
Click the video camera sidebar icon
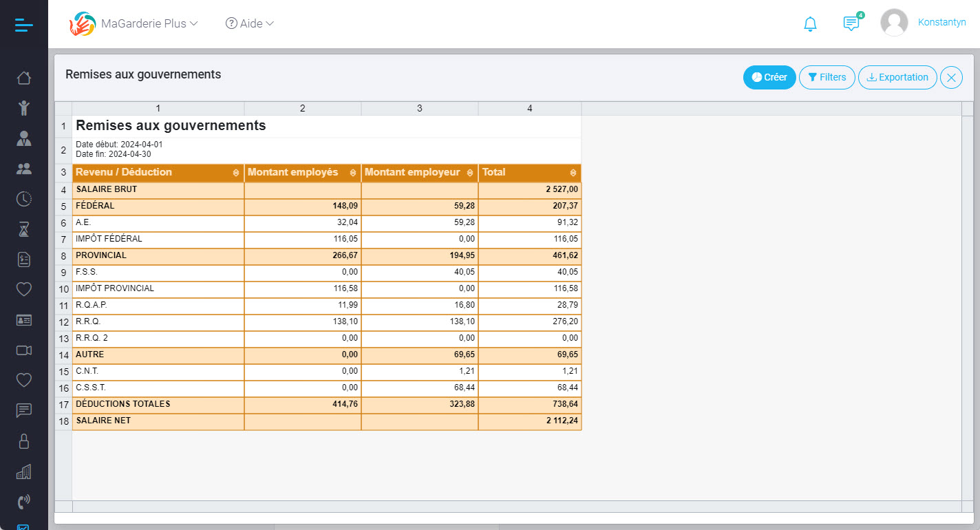point(24,350)
